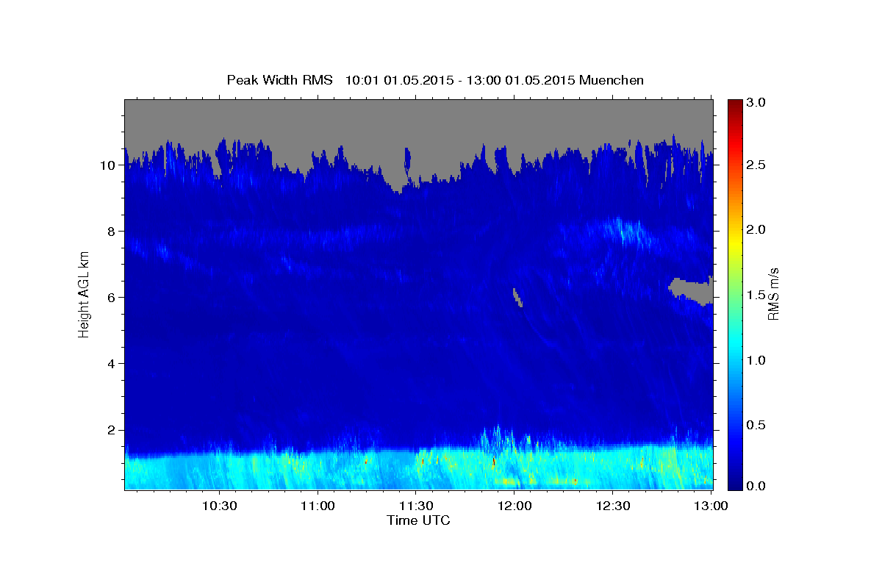Screen dimensions: 882x588
Task: Click the 13:00 time tick label
Action: pos(711,506)
